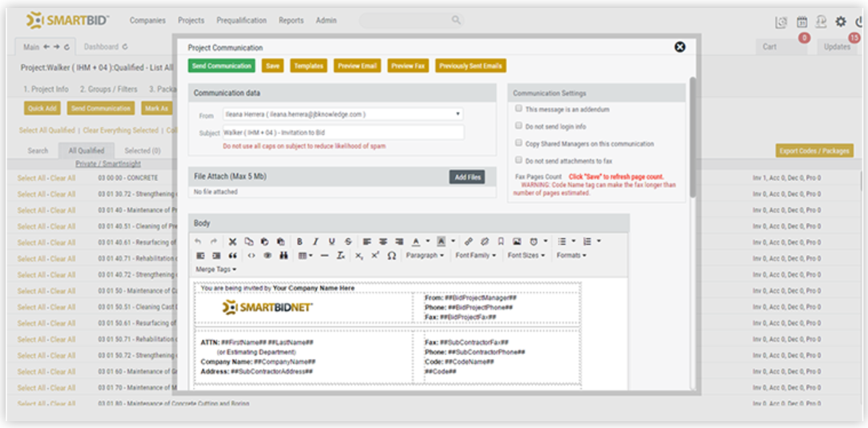Redo the edit in Body toolbar

[x=213, y=241]
